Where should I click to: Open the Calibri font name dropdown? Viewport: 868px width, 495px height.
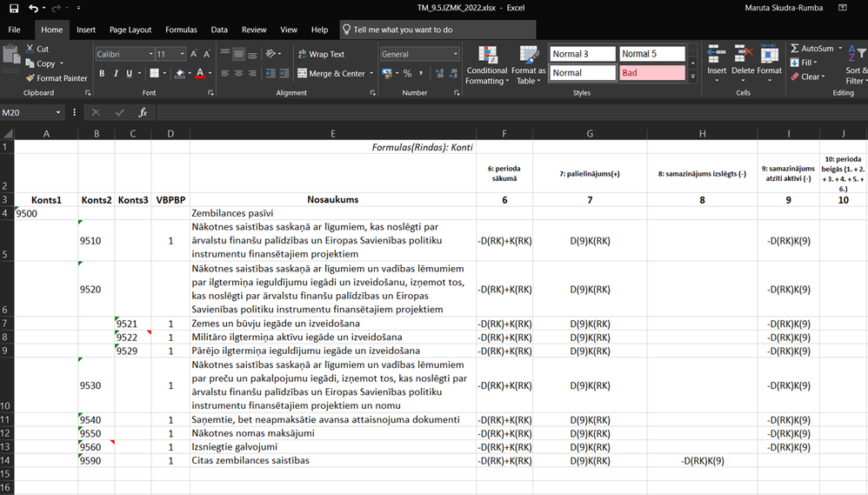click(150, 54)
